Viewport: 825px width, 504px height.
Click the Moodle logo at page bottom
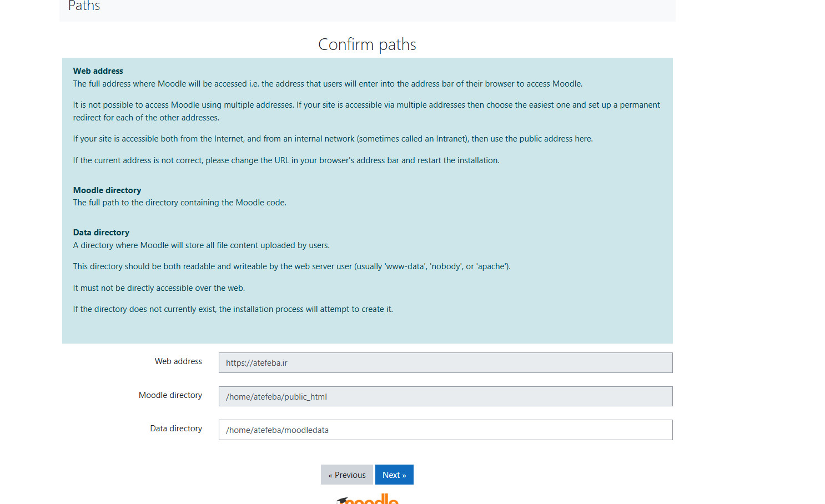[x=367, y=498]
